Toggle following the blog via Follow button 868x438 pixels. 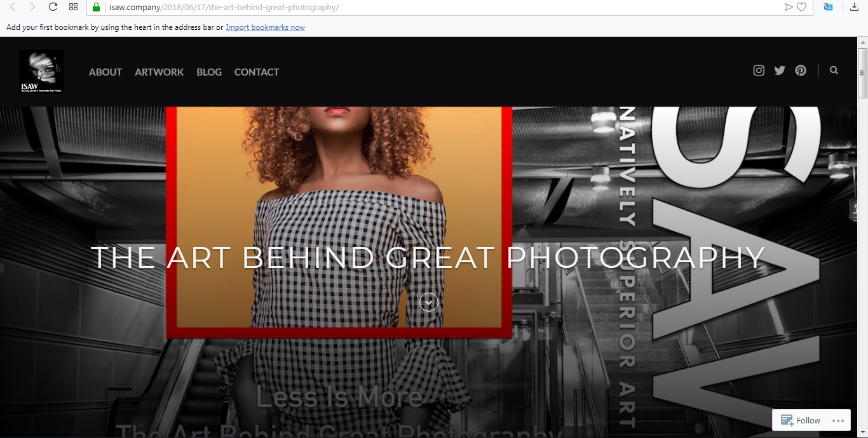(x=801, y=420)
